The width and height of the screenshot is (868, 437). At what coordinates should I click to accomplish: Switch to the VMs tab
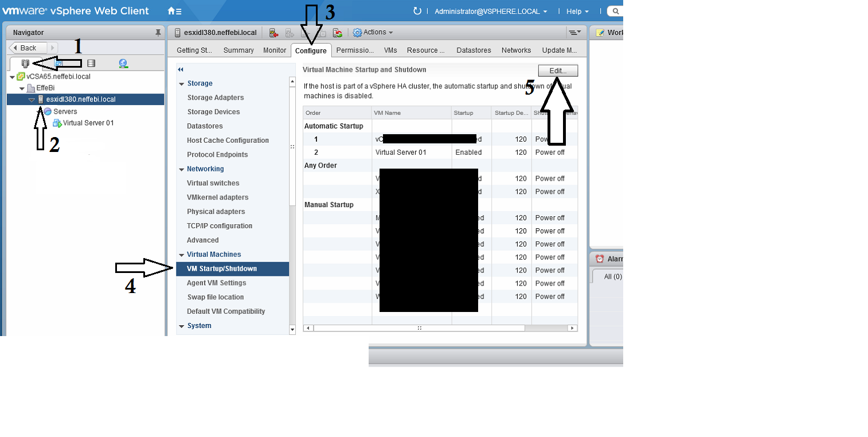pos(390,50)
